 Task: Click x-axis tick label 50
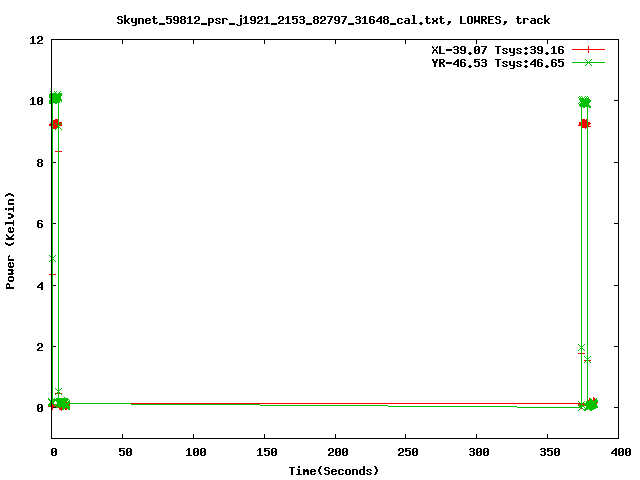(x=125, y=452)
